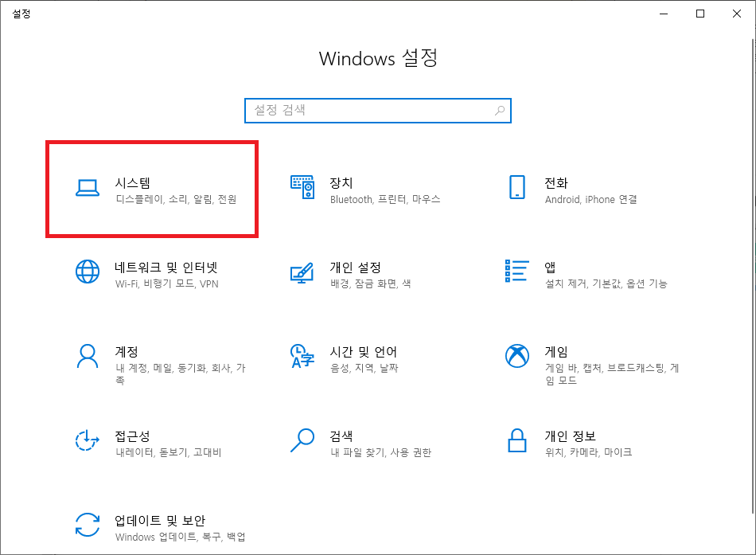The width and height of the screenshot is (756, 555).
Task: Click the text 내 계정, 메일, 동기화, 회사, 가족
Action: tap(181, 374)
